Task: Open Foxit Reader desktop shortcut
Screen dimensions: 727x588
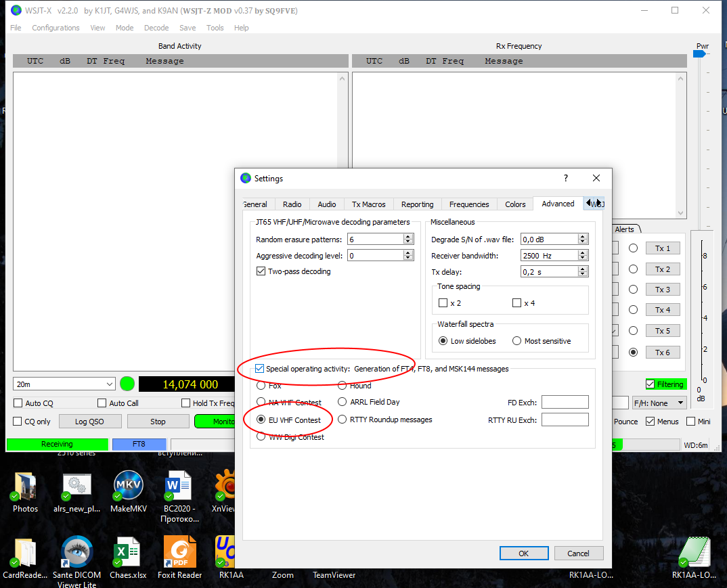Action: tap(179, 553)
